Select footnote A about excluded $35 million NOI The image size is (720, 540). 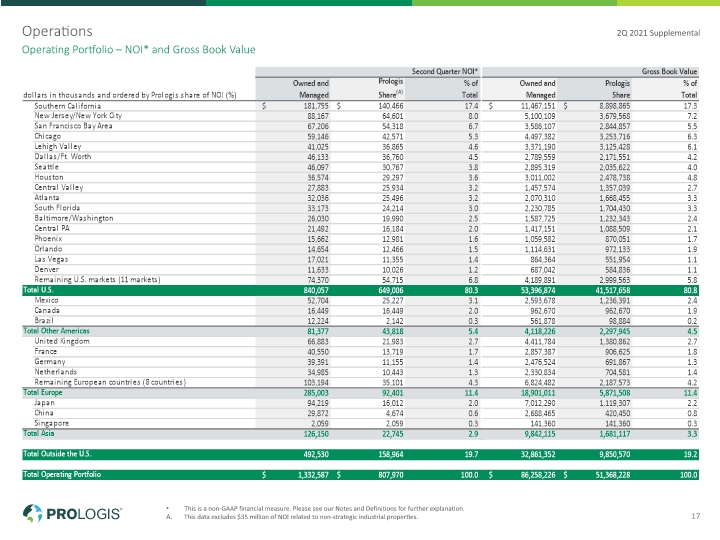click(301, 517)
